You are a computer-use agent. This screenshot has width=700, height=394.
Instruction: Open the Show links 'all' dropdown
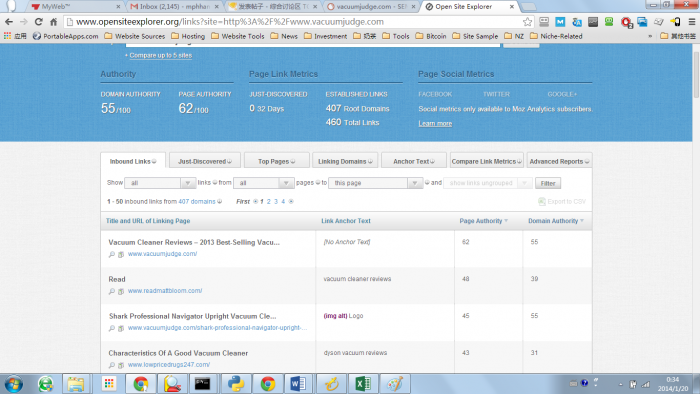coord(159,183)
